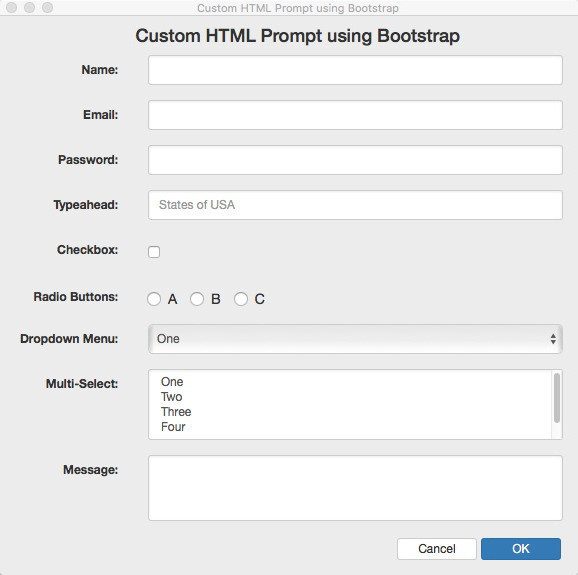Select radio button C
The width and height of the screenshot is (578, 575).
pyautogui.click(x=241, y=299)
